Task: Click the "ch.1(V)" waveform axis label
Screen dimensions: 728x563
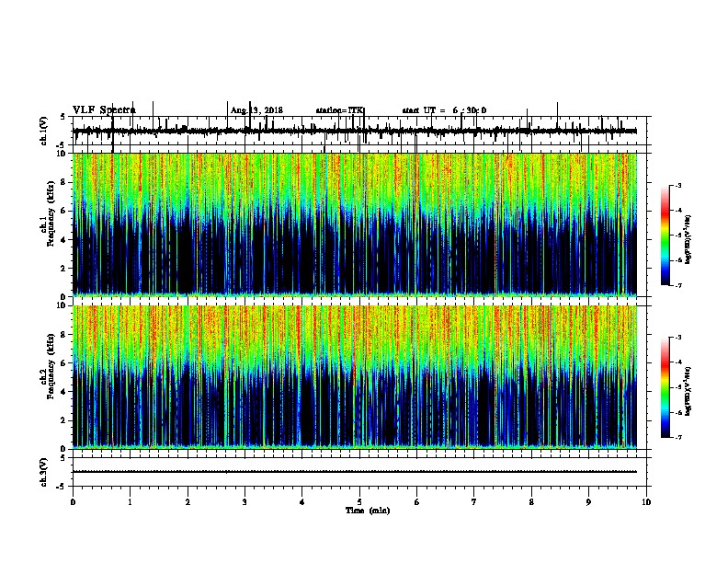Action: click(44, 131)
